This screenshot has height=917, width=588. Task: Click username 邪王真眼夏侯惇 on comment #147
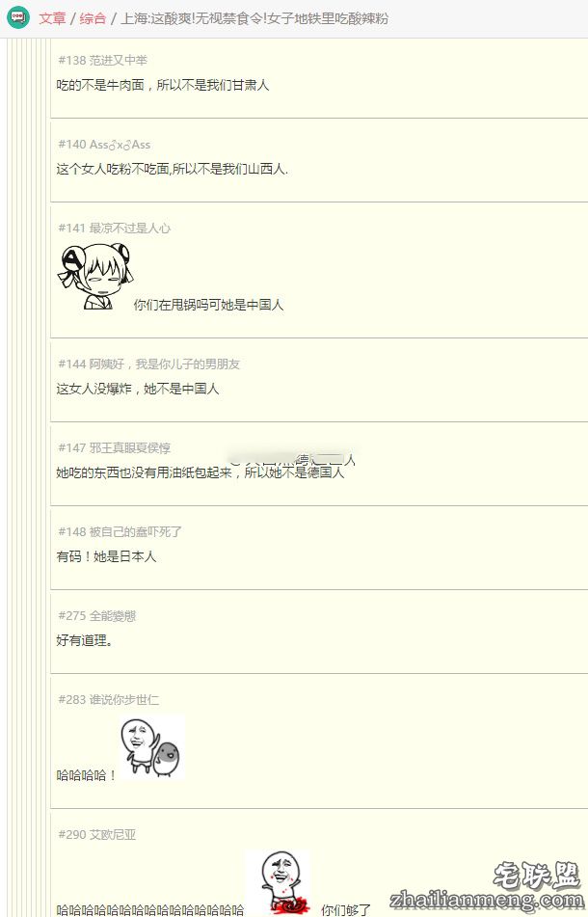coord(130,448)
